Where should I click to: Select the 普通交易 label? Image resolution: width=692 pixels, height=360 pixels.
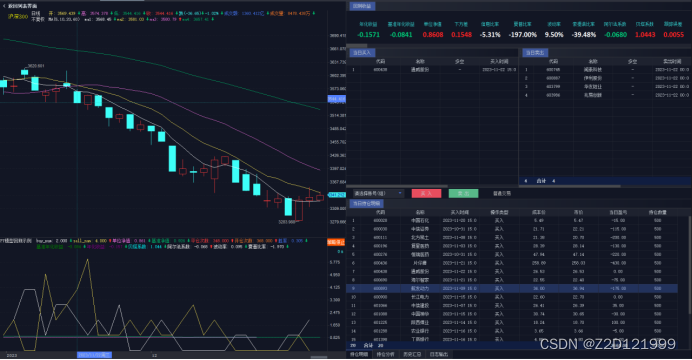[x=501, y=193]
